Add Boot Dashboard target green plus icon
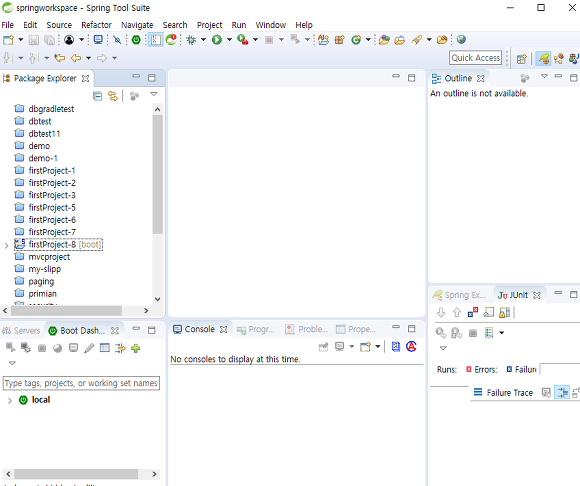580x486 pixels. coord(135,348)
